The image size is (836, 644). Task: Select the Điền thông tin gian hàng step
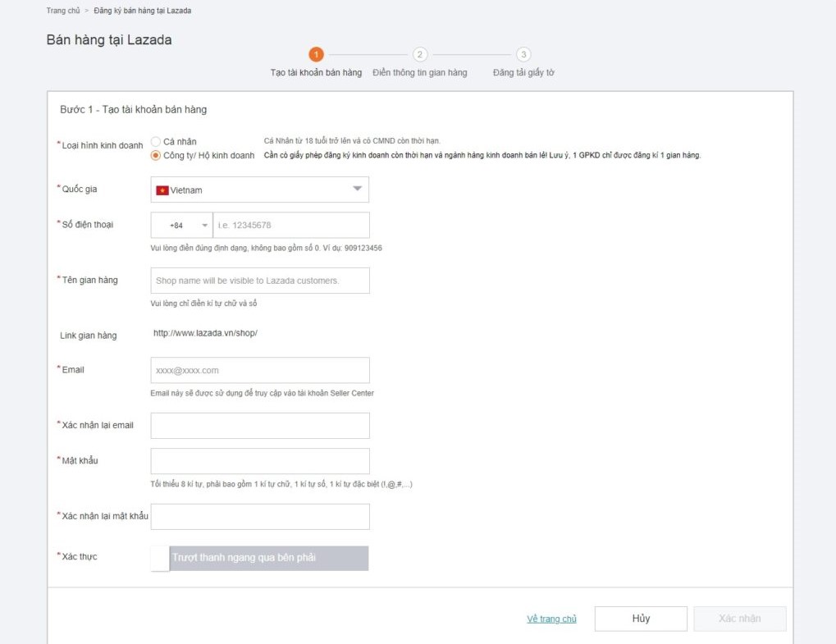[x=420, y=73]
